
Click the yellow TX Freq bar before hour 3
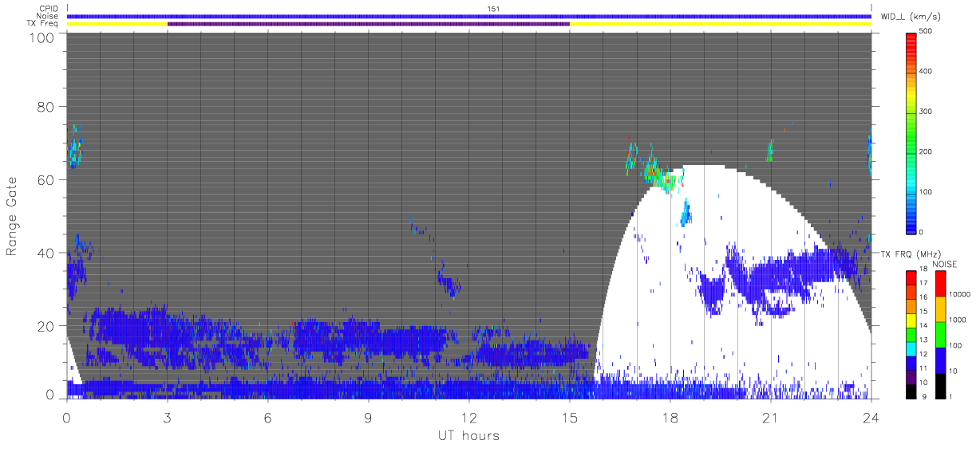[x=117, y=24]
